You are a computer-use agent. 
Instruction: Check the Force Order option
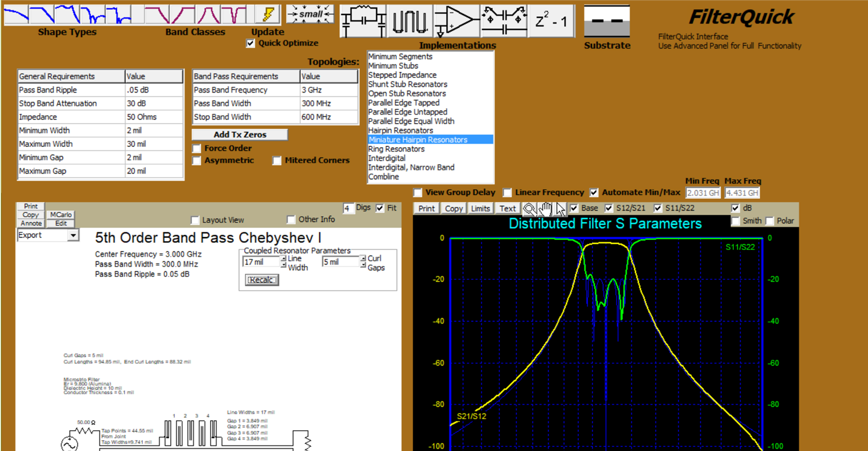click(196, 148)
